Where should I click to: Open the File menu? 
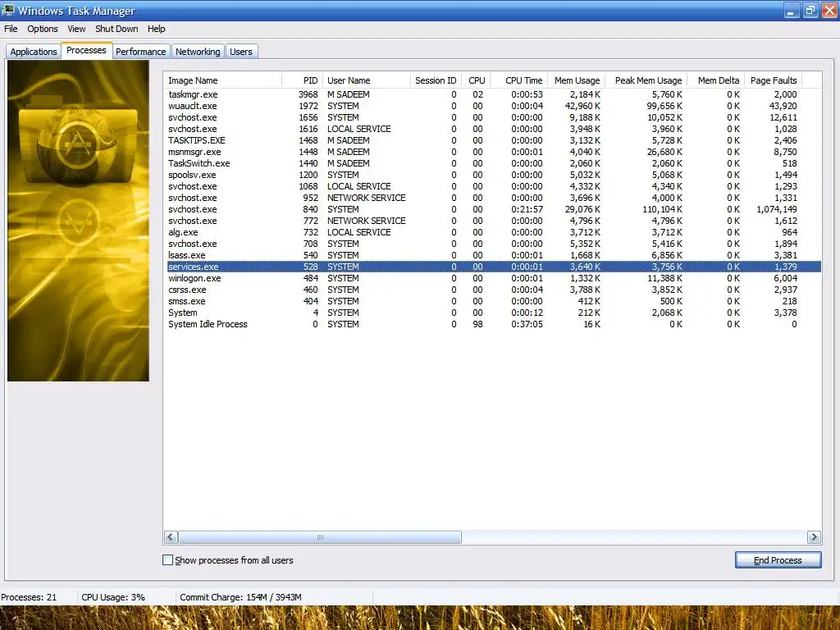11,29
